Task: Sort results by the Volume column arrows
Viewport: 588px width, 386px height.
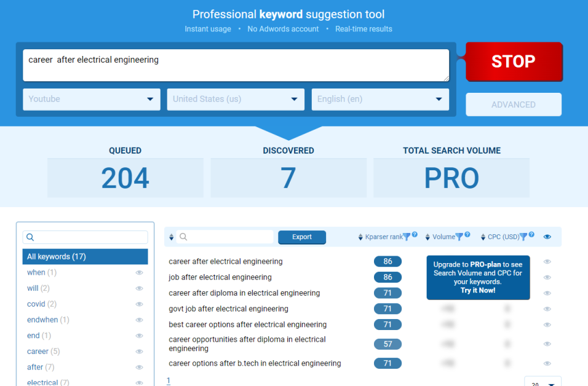Action: pyautogui.click(x=429, y=237)
